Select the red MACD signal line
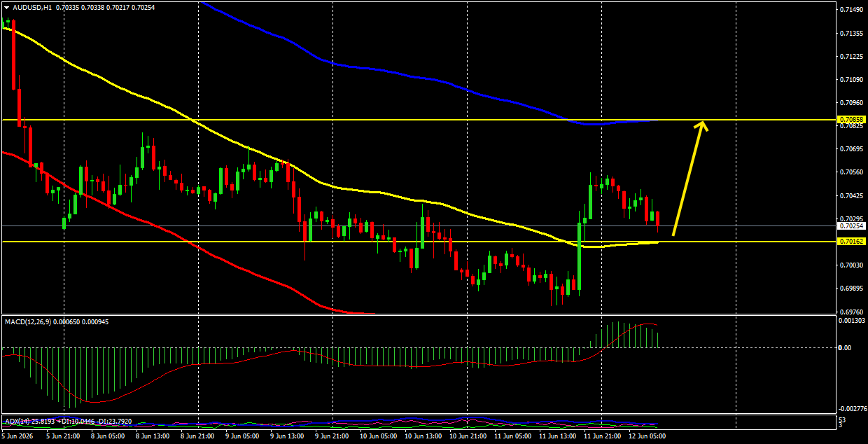Screen dimensions: 868x444 click(x=329, y=363)
